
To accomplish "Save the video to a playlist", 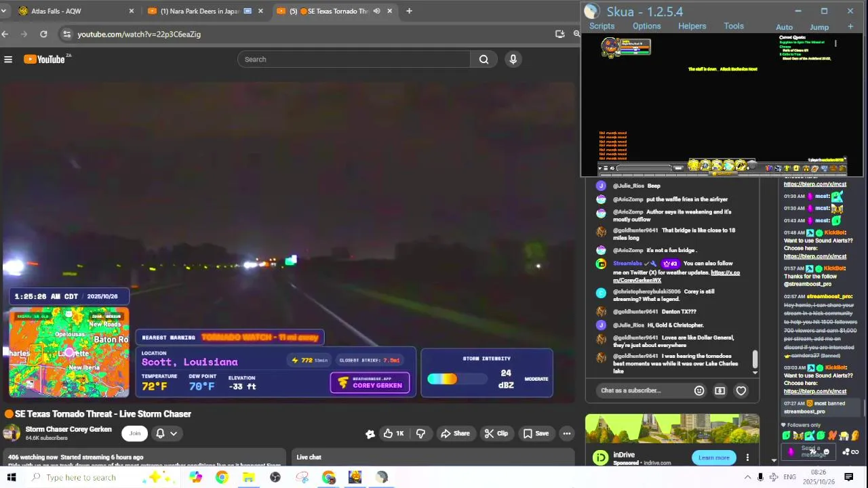I will (536, 434).
